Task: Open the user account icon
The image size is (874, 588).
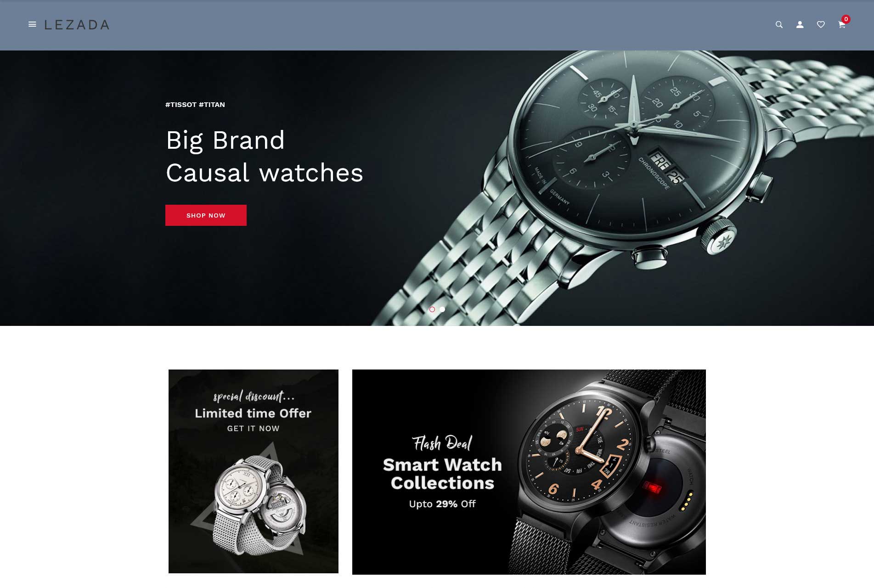Action: pos(800,25)
